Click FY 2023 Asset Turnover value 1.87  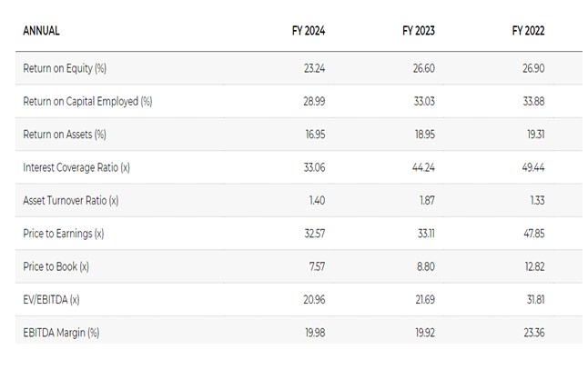point(428,200)
